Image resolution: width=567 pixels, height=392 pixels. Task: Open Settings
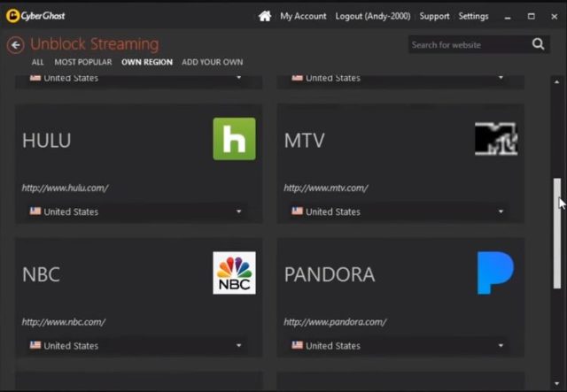[473, 16]
